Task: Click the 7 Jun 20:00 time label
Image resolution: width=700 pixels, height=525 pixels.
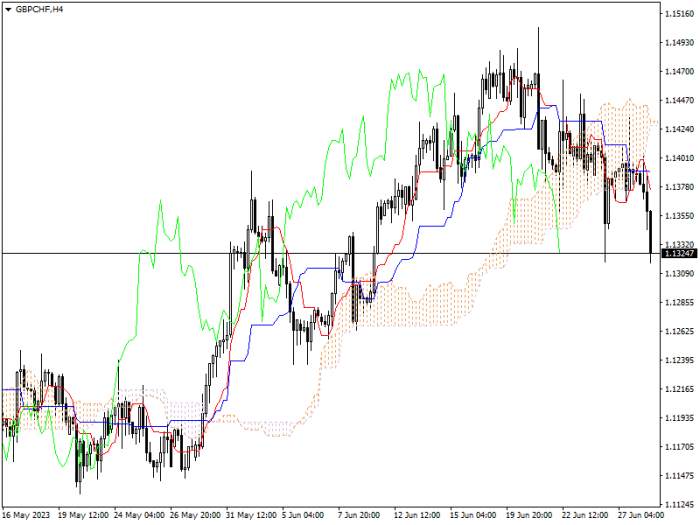Action: coord(359,515)
